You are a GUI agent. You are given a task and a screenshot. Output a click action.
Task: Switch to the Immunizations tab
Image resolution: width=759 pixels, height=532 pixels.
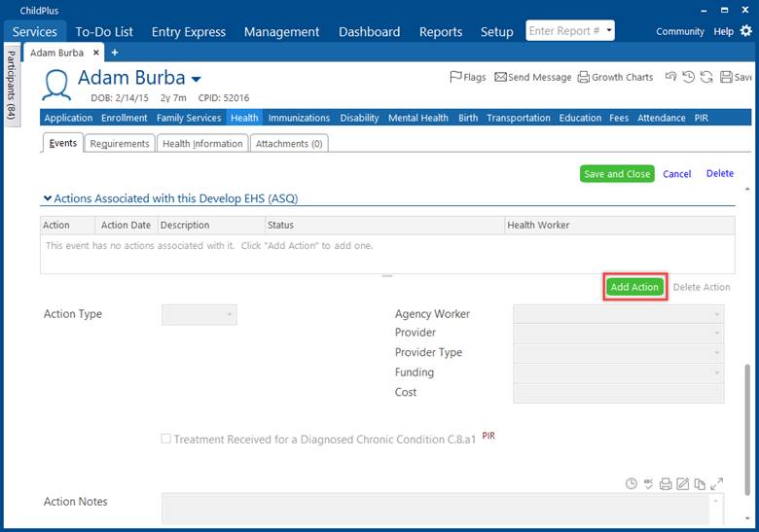tap(299, 118)
